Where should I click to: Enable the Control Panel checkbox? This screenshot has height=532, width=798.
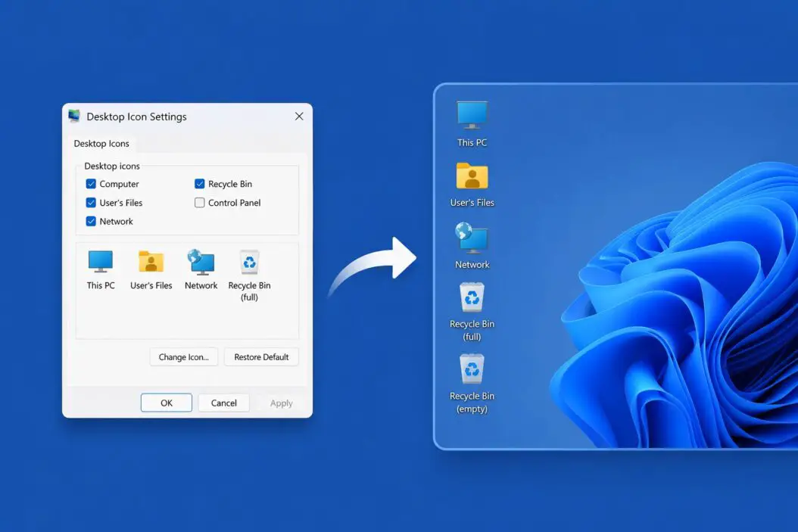click(x=200, y=202)
